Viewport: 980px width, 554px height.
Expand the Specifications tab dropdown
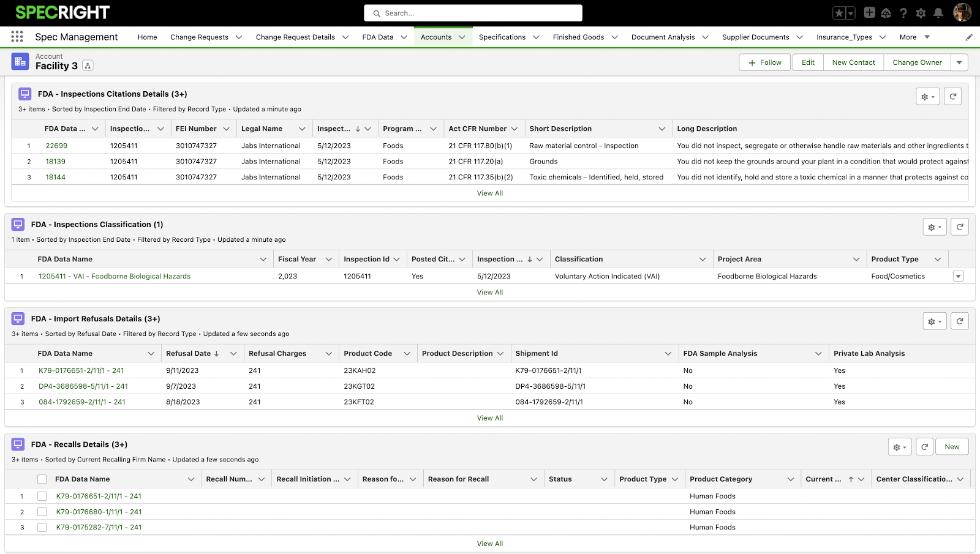pyautogui.click(x=537, y=37)
